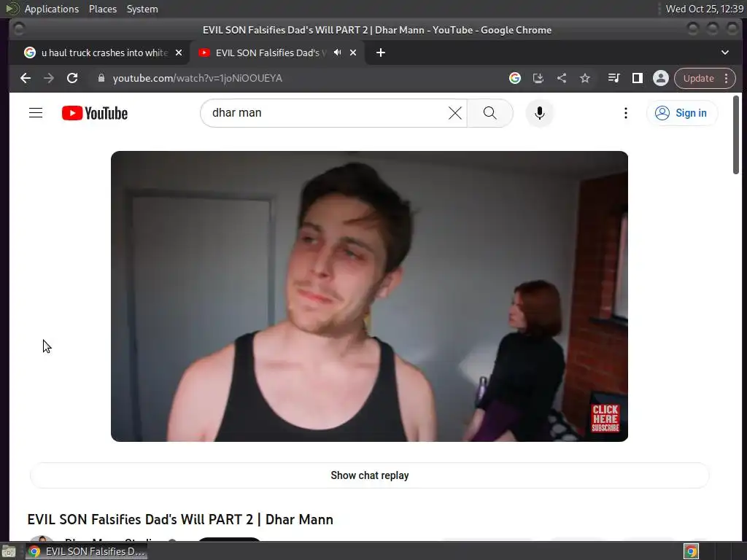Viewport: 747px width, 560px height.
Task: Install app icon in address bar
Action: [x=538, y=78]
